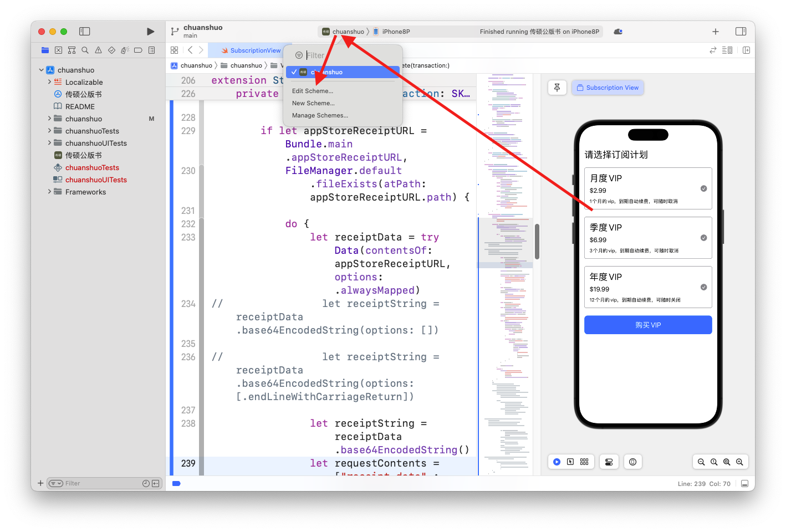Select the 月度 VIP plan radio option
Image resolution: width=786 pixels, height=532 pixels.
pyautogui.click(x=703, y=188)
